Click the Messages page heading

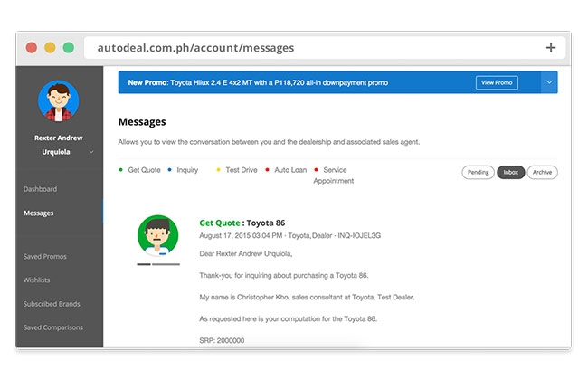click(142, 122)
